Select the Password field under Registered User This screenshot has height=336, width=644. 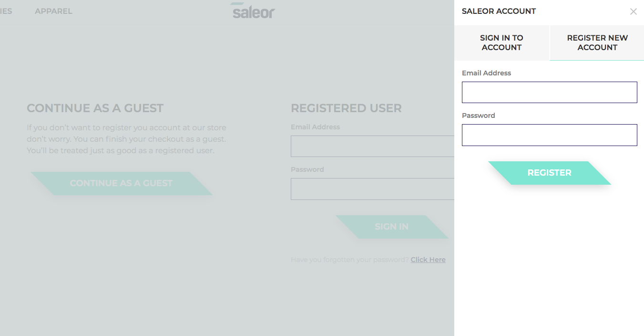point(372,189)
